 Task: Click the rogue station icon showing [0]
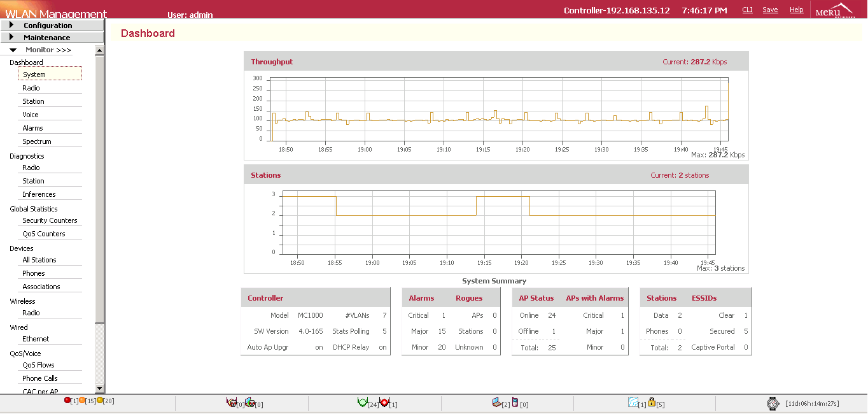pyautogui.click(x=249, y=403)
